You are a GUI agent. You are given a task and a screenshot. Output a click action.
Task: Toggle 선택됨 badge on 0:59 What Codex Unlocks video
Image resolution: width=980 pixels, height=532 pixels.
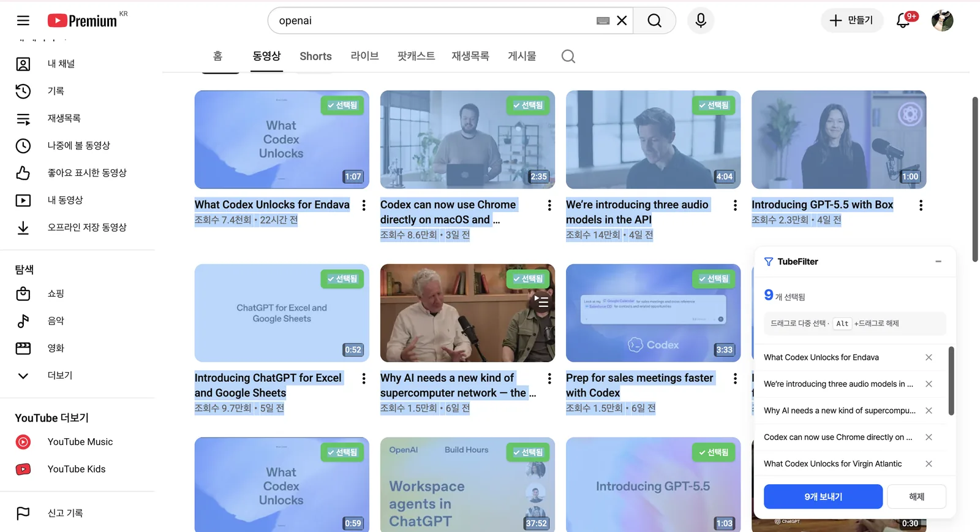[342, 452]
